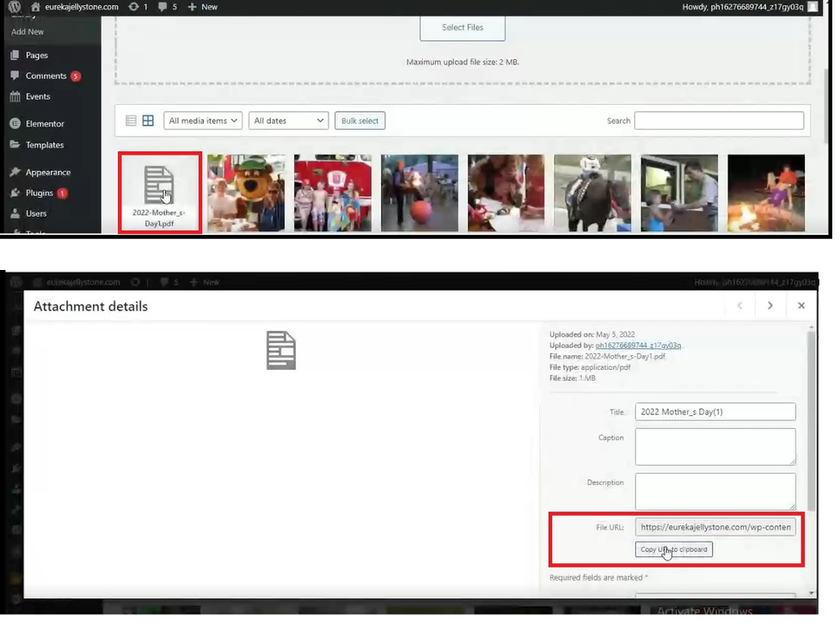
Task: Click the Select Files button
Action: tap(463, 28)
